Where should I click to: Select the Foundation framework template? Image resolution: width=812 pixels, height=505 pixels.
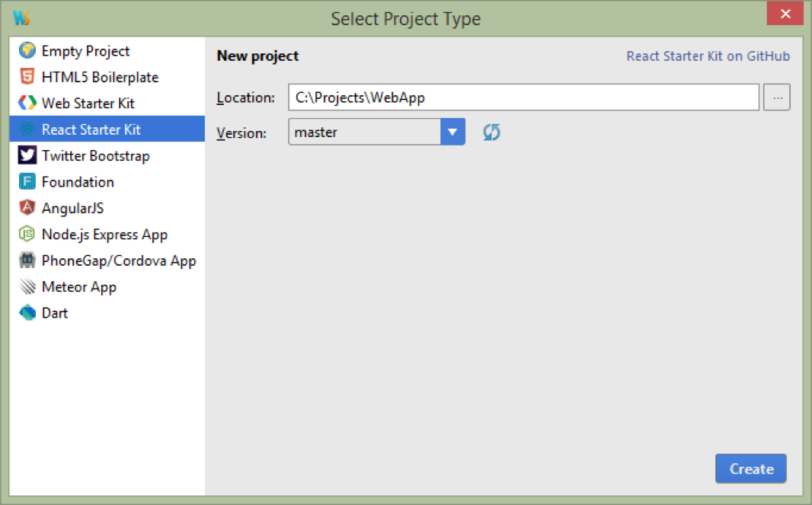coord(80,181)
